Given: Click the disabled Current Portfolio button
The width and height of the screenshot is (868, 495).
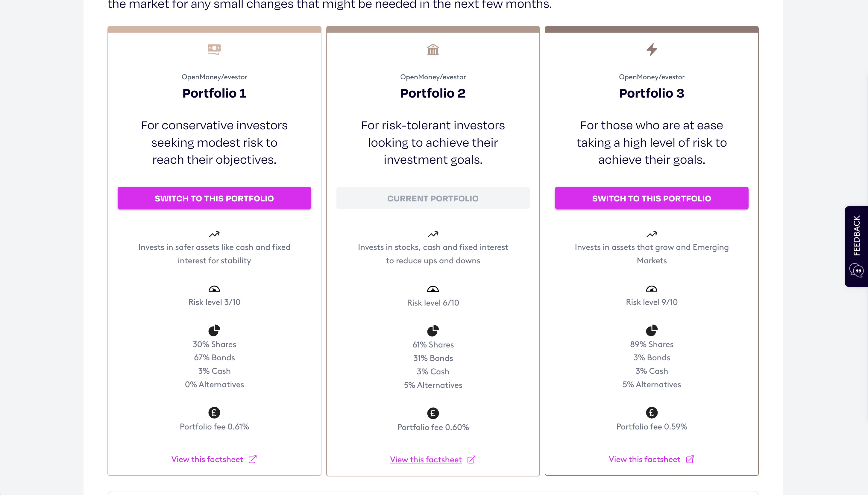Looking at the screenshot, I should (x=433, y=198).
